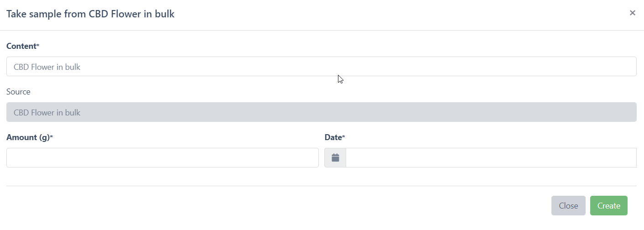644x230 pixels.
Task: Click the Amount (g) label
Action: (27, 137)
